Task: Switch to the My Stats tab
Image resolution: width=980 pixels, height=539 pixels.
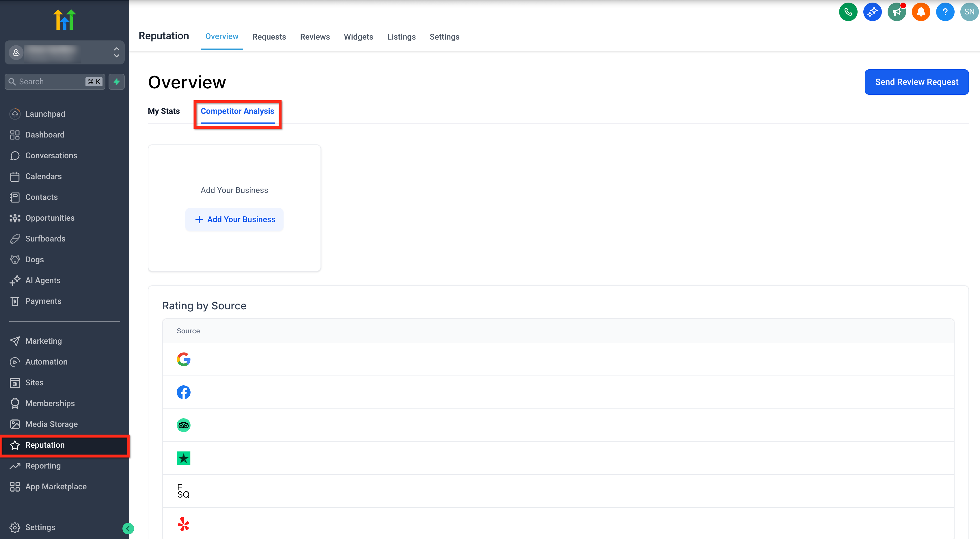Action: click(x=164, y=111)
